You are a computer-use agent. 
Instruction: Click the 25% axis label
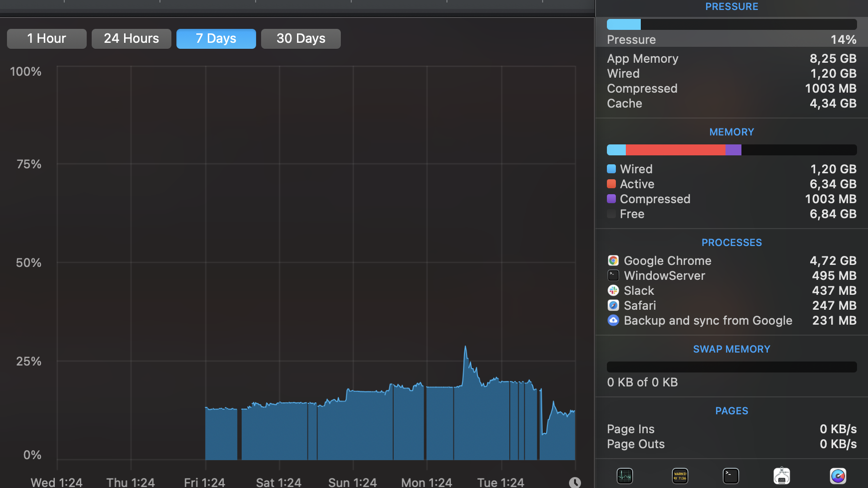tap(28, 361)
